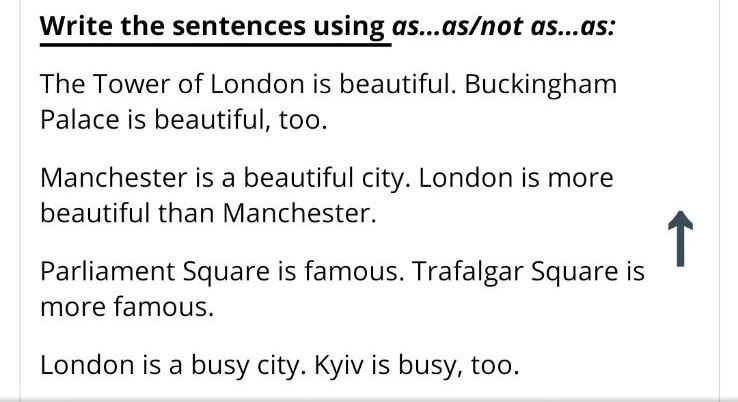Click the word 'Buckingham' in first sentence
The width and height of the screenshot is (738, 402).
pos(541,85)
